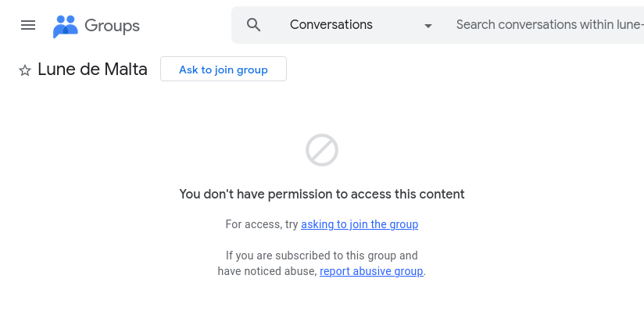The height and width of the screenshot is (336, 644).
Task: Open the main menu hamburger icon
Action: tap(28, 25)
